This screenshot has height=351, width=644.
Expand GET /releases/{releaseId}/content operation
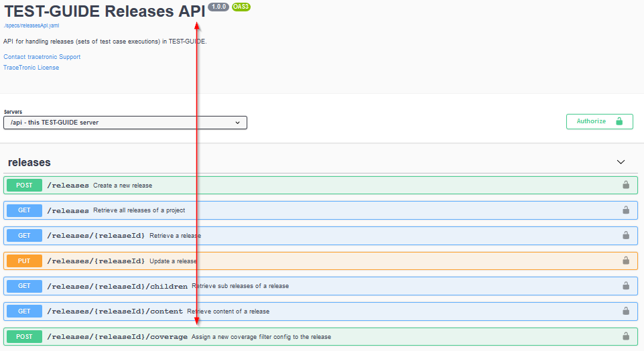tap(320, 311)
